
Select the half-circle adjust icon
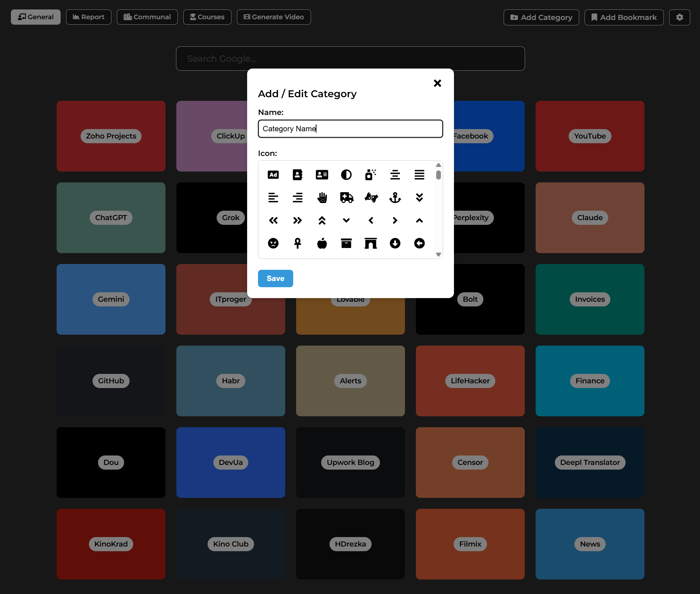[x=346, y=175]
